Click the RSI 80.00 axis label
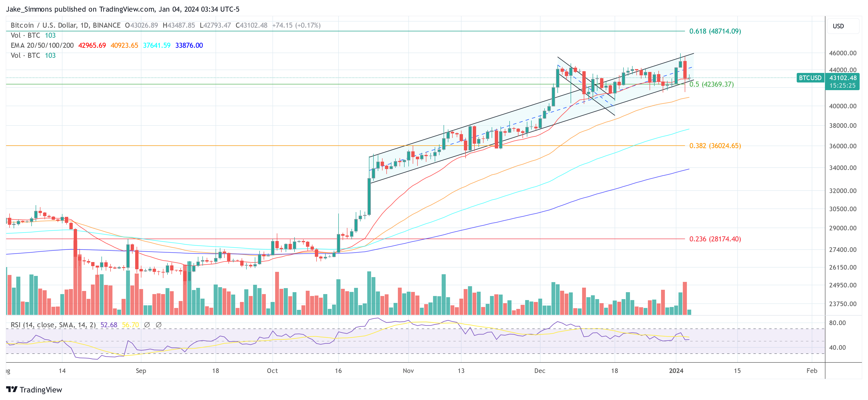 (837, 323)
